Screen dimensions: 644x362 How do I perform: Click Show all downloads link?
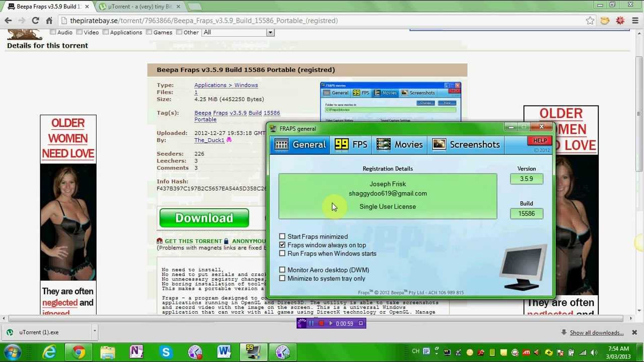point(596,333)
